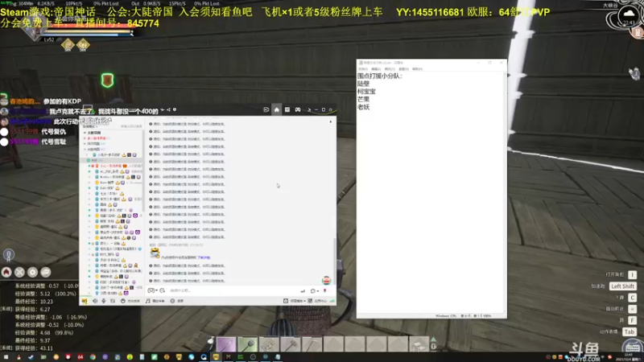644x362 pixels.
Task: Click the game controller icon in YY title bar
Action: [x=298, y=109]
